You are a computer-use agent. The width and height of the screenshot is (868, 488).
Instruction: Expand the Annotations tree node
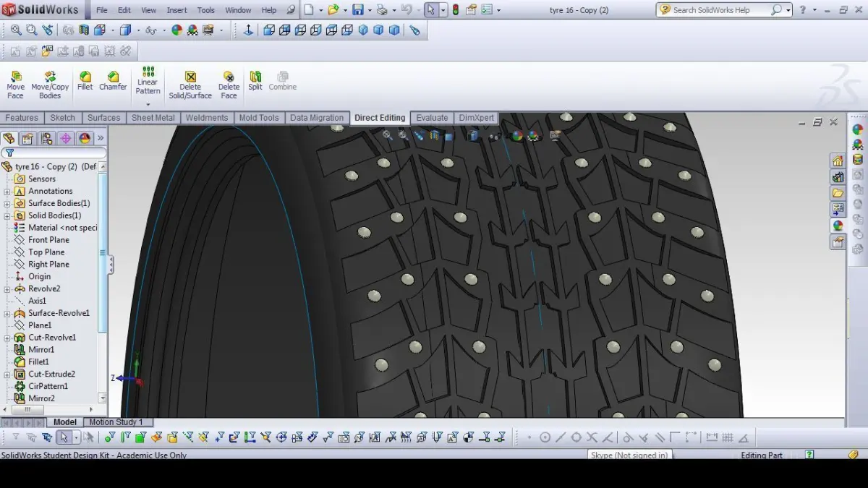[x=7, y=192]
